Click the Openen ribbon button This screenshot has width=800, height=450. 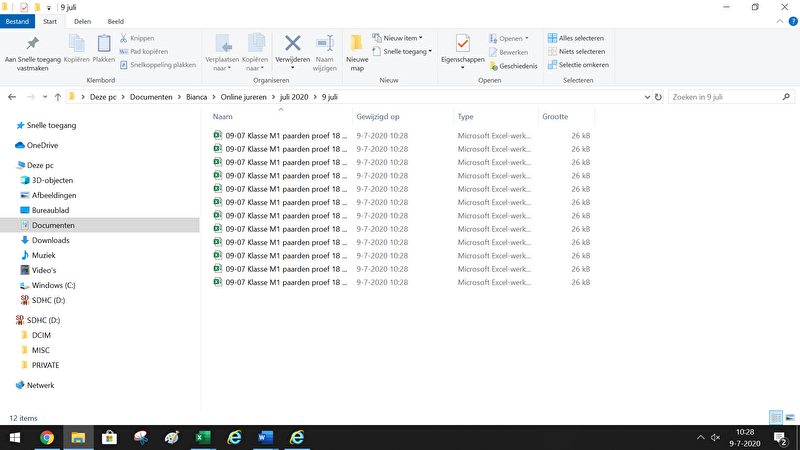(x=509, y=38)
